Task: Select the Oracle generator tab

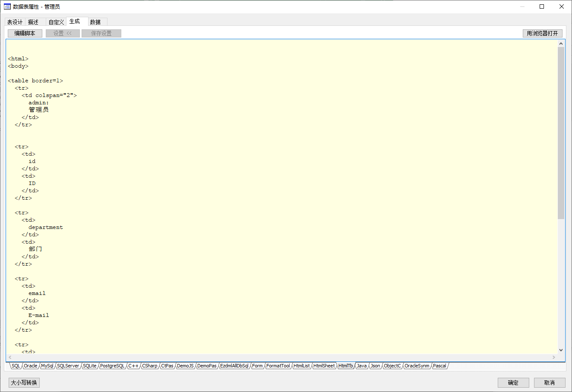Action: pos(31,366)
